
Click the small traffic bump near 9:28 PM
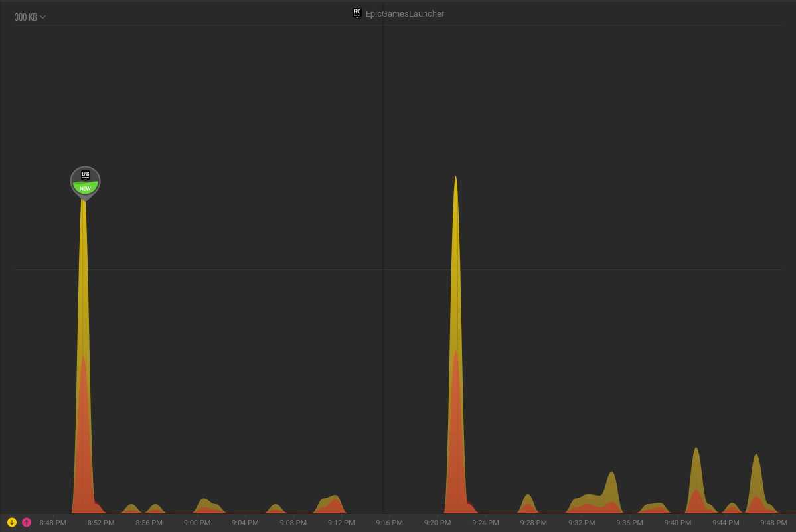coord(528,504)
